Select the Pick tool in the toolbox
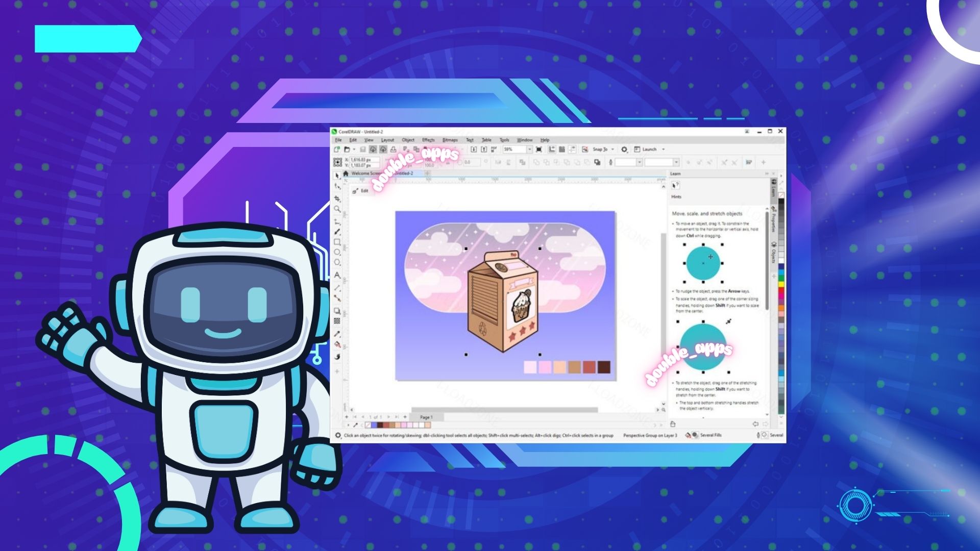This screenshot has width=980, height=551. tap(337, 176)
